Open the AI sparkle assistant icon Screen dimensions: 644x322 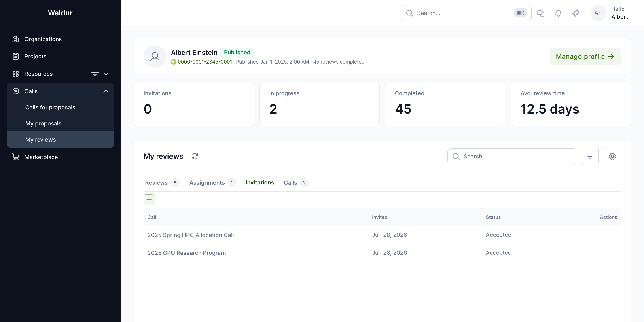click(576, 13)
